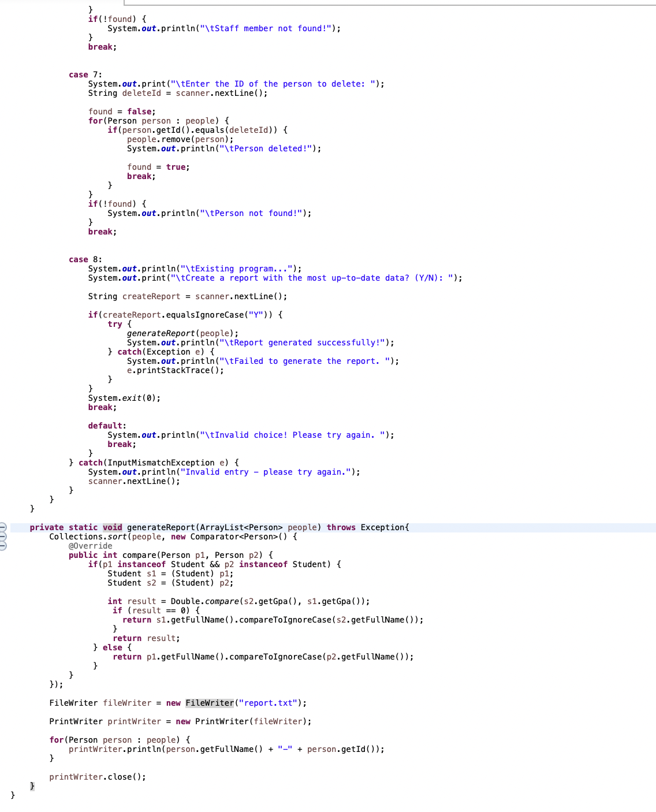
Task: Click the printWriter.close() statement
Action: click(x=98, y=777)
